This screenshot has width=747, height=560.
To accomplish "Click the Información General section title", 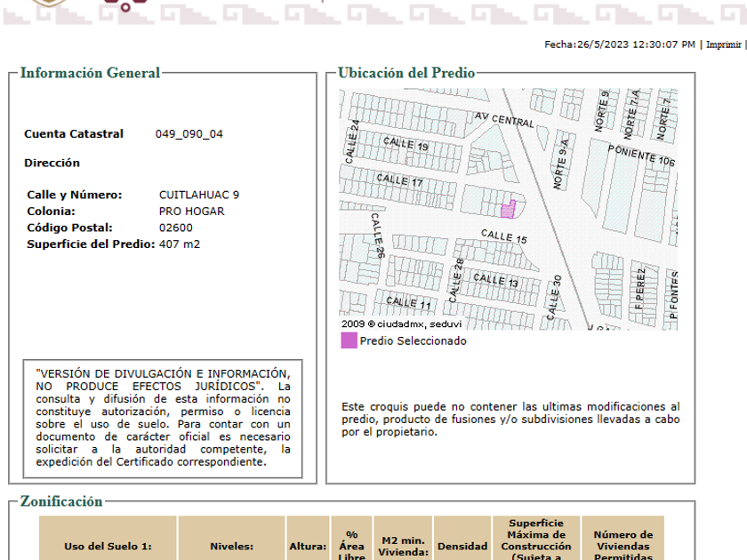I will 90,73.
